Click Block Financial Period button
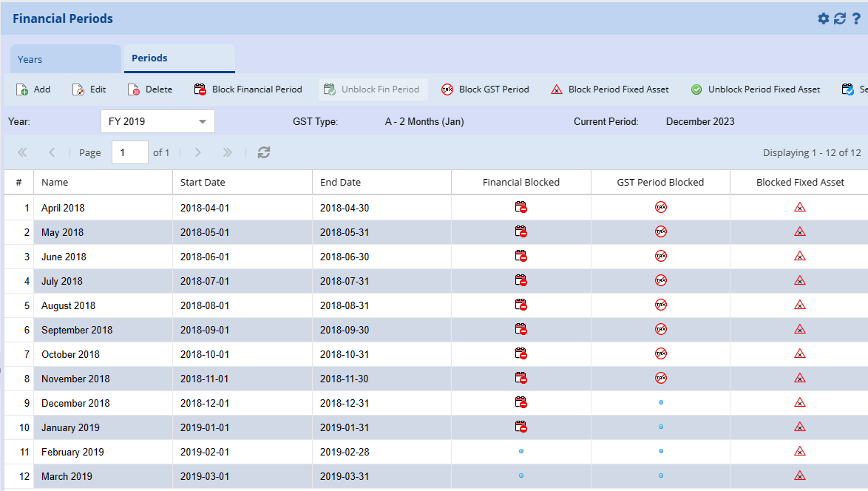Image resolution: width=868 pixels, height=491 pixels. [x=248, y=89]
